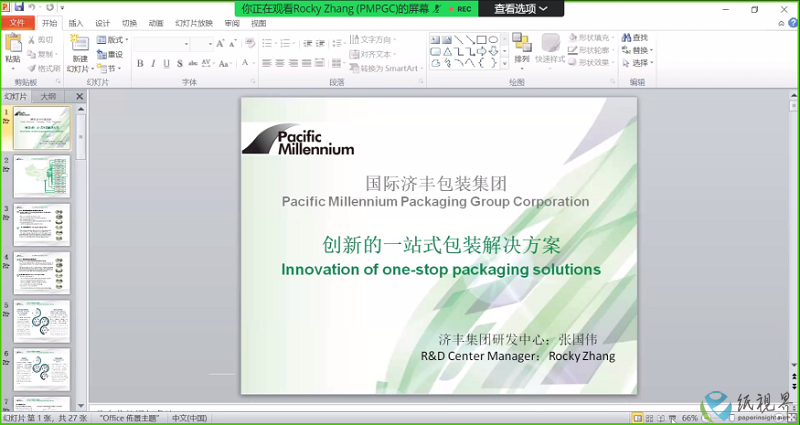Toggle Bold formatting
Image resolution: width=800 pixels, height=425 pixels.
[140, 64]
